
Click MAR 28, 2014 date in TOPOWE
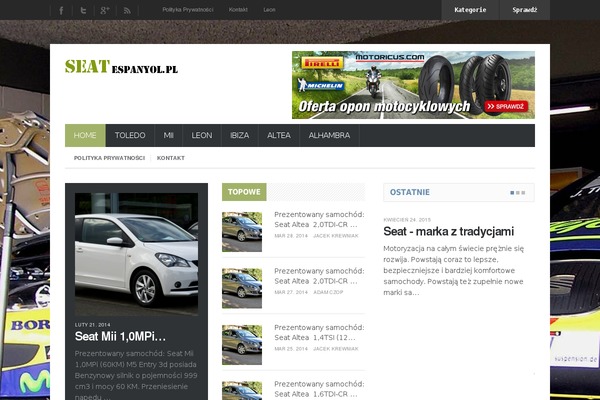[291, 236]
